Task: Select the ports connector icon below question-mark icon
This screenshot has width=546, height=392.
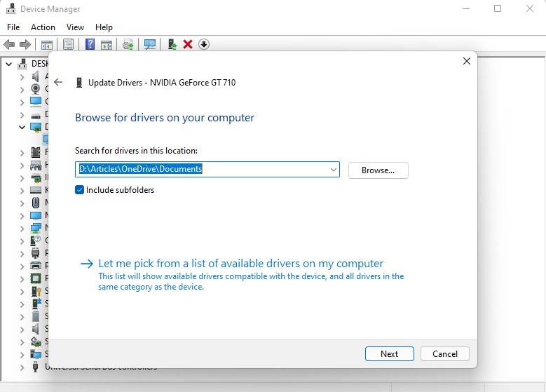Action: tap(35, 253)
